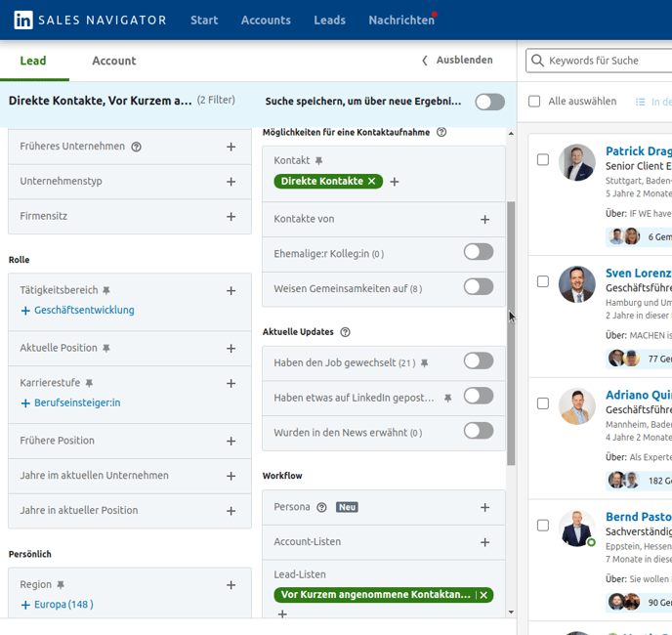This screenshot has width=672, height=635.
Task: Toggle Haben den Job gewechselt filter
Action: (478, 361)
